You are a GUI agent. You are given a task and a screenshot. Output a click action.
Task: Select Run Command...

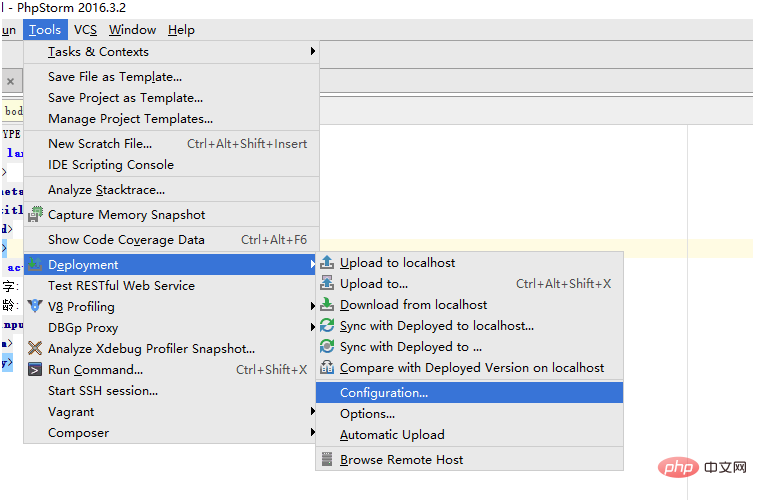(171, 370)
